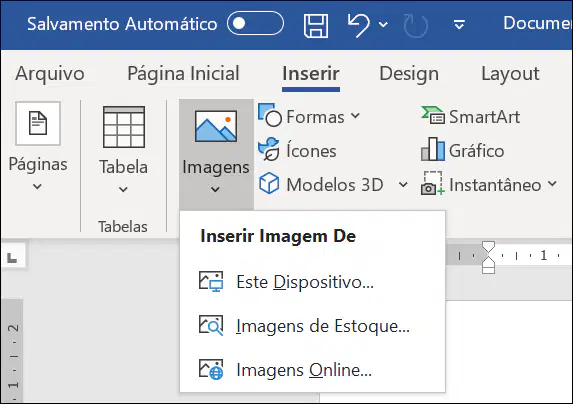This screenshot has width=573, height=404.
Task: Click the Tabela grid icon
Action: click(124, 127)
